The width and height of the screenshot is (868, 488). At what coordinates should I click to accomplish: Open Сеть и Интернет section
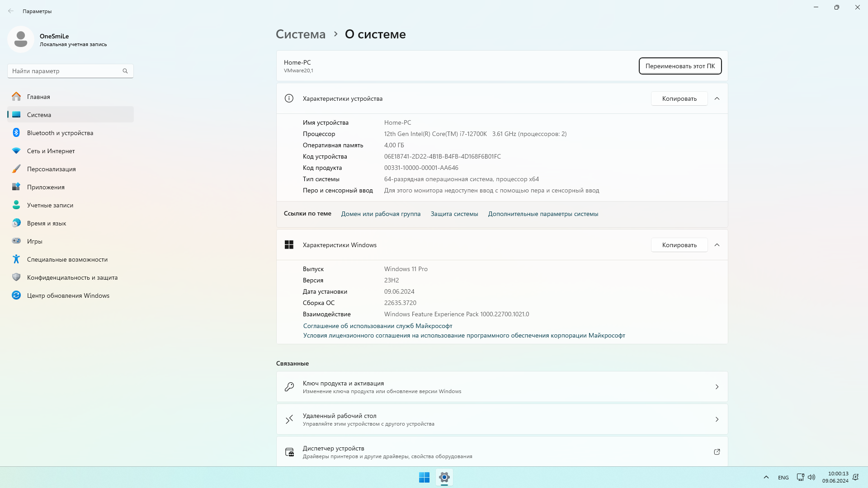coord(50,151)
